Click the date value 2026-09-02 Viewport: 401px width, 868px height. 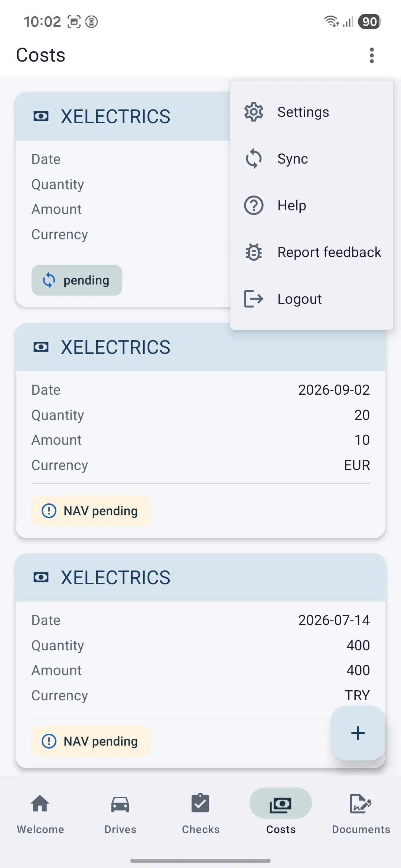pyautogui.click(x=334, y=390)
